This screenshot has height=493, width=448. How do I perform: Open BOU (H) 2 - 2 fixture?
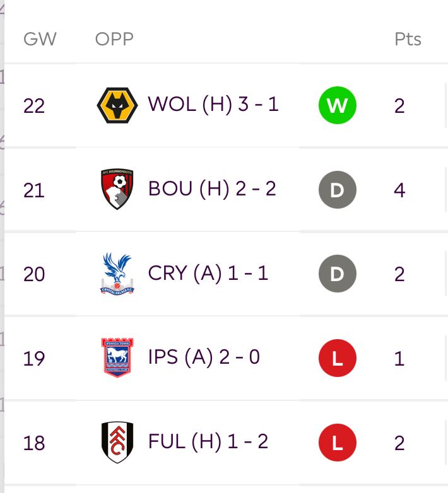212,189
